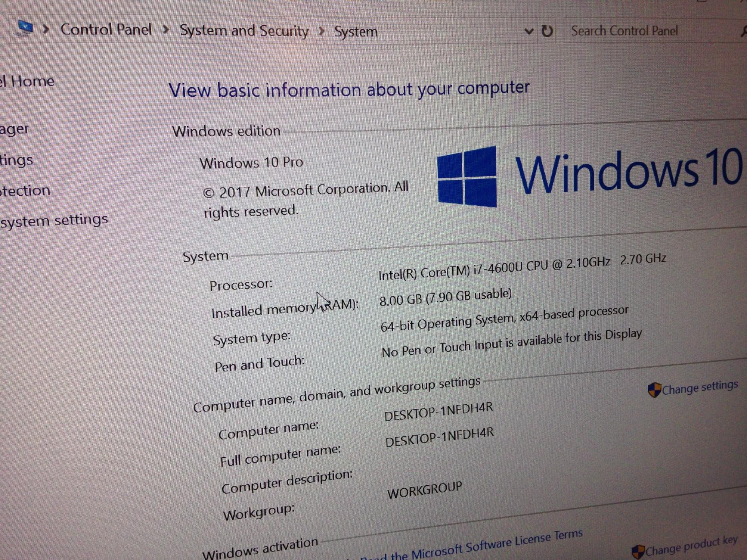This screenshot has width=747, height=560.
Task: Expand the chevron after System and Security
Action: click(322, 31)
